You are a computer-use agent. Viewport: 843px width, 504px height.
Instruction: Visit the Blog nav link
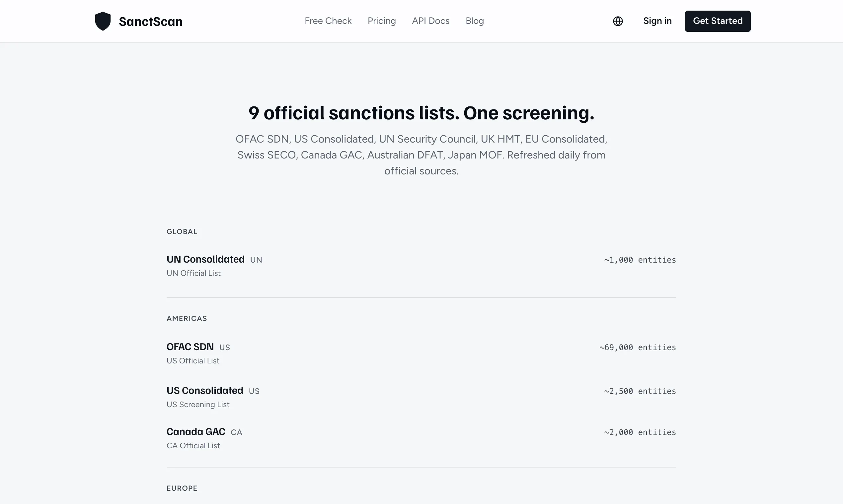click(475, 21)
